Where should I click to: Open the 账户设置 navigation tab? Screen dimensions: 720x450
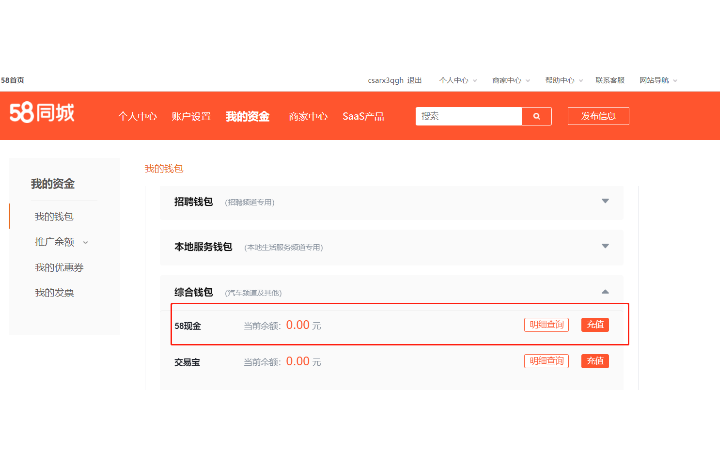pyautogui.click(x=191, y=117)
